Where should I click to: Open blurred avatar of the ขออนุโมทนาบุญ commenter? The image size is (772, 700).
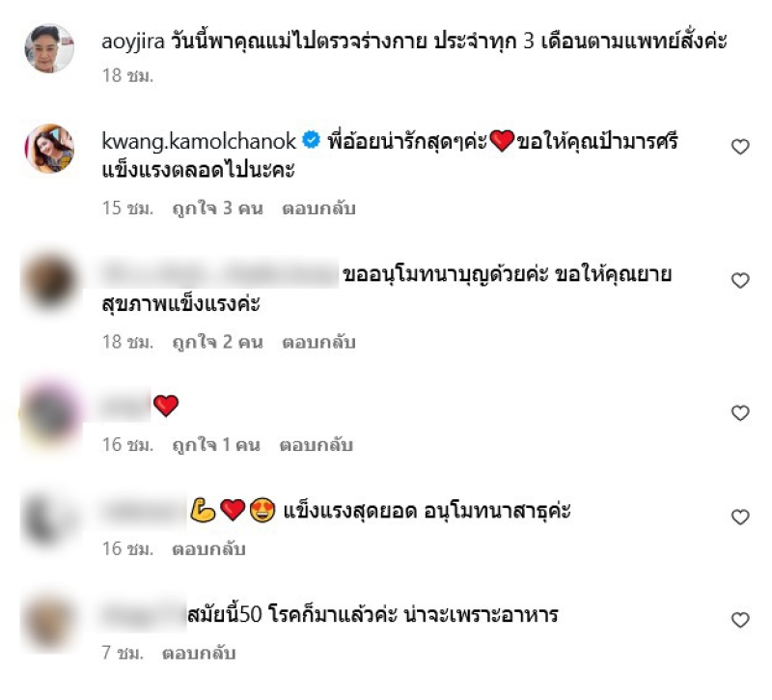click(49, 281)
